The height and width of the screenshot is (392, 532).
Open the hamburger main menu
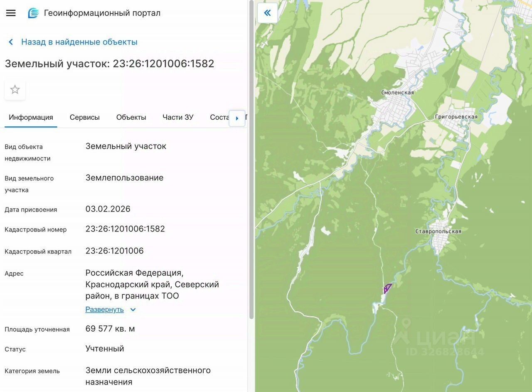[x=11, y=13]
